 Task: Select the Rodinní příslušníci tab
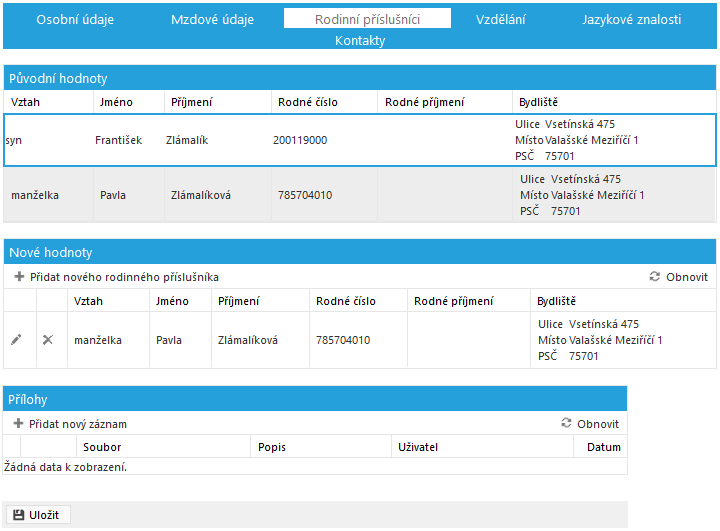coord(367,19)
